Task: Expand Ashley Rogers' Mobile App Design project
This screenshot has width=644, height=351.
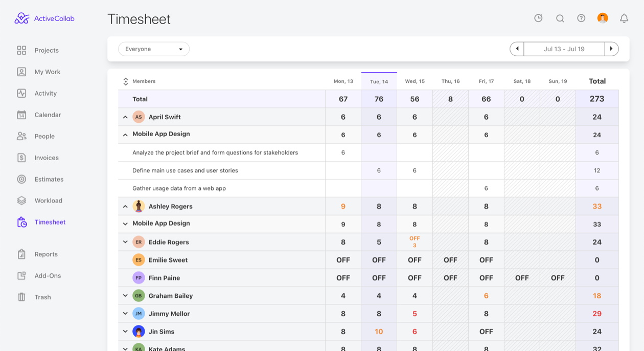Action: click(x=125, y=224)
